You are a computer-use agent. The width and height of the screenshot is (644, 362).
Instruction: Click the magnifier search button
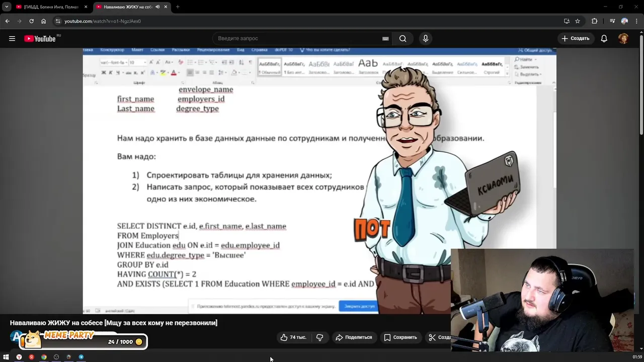click(x=403, y=38)
